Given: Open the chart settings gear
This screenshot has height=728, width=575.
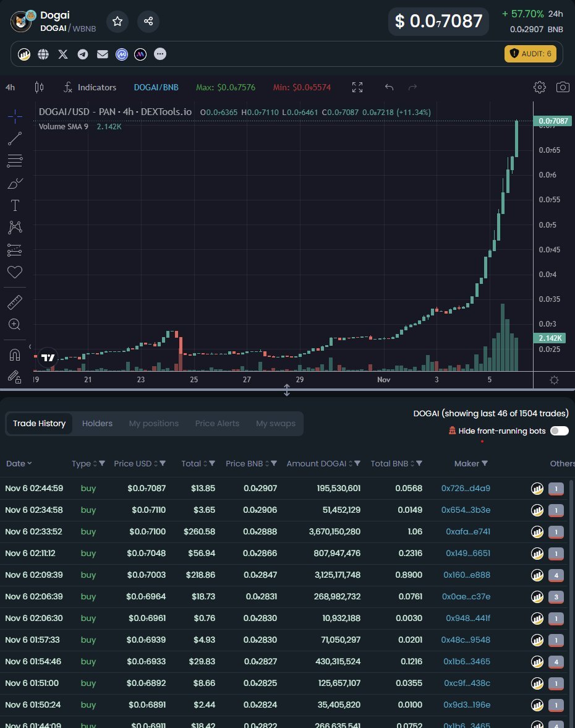Looking at the screenshot, I should click(539, 87).
